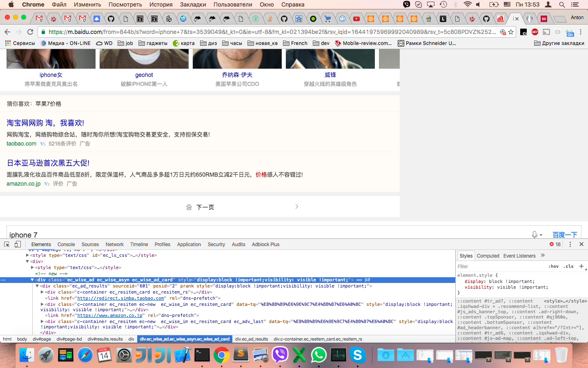Expand the style id ec_ls_css node
Image resolution: width=588 pixels, height=368 pixels.
pyautogui.click(x=27, y=255)
